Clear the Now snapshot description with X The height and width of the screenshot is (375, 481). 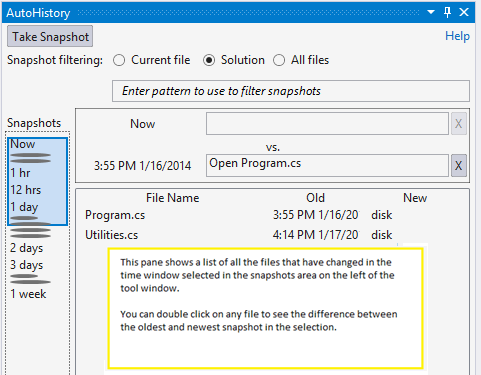tap(458, 124)
